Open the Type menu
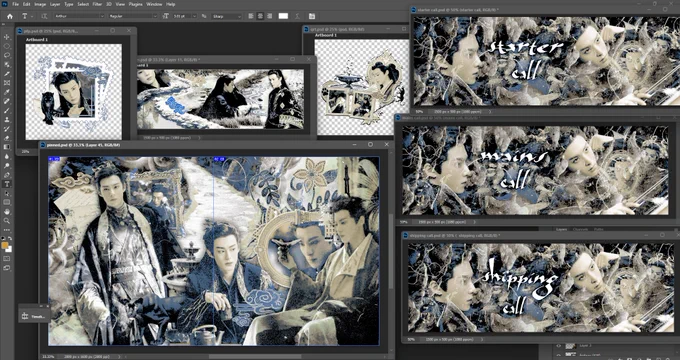 (69, 4)
